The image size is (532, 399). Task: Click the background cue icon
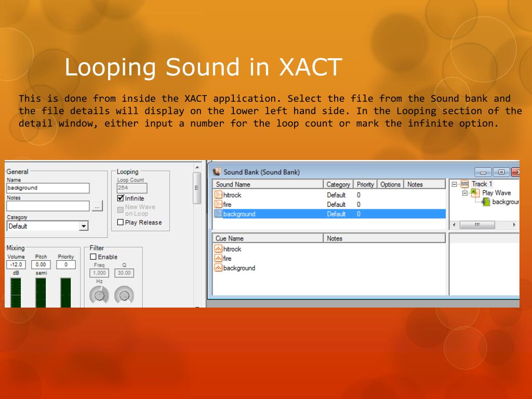[x=218, y=268]
